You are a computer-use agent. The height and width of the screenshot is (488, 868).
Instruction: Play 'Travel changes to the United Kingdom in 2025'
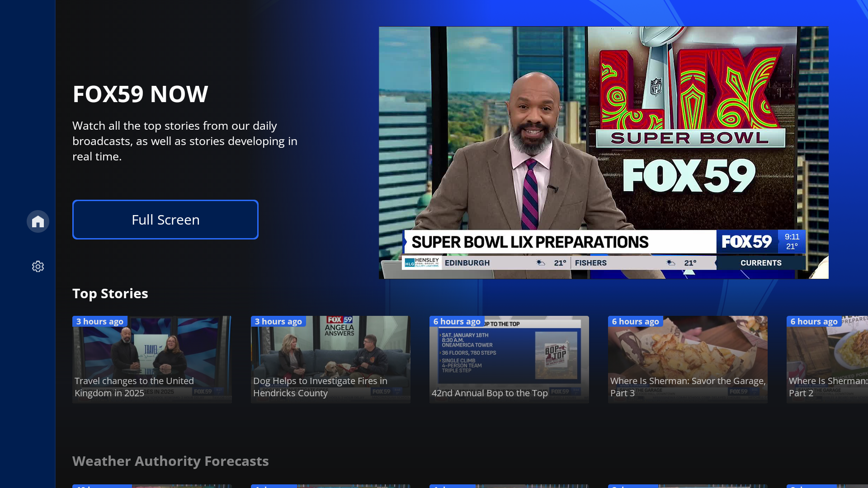[152, 359]
